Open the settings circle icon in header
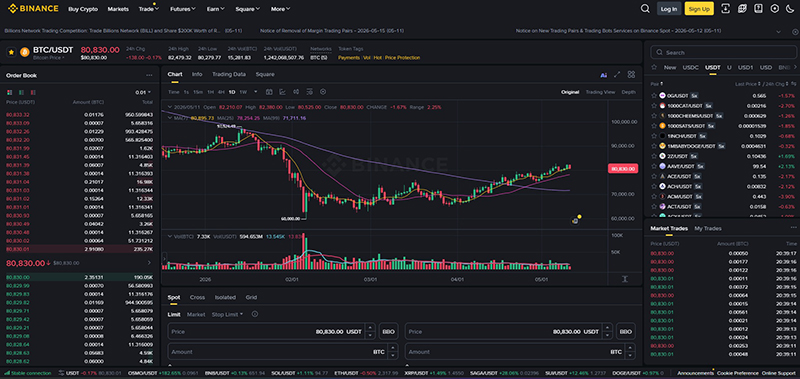The height and width of the screenshot is (379, 800). pyautogui.click(x=775, y=9)
